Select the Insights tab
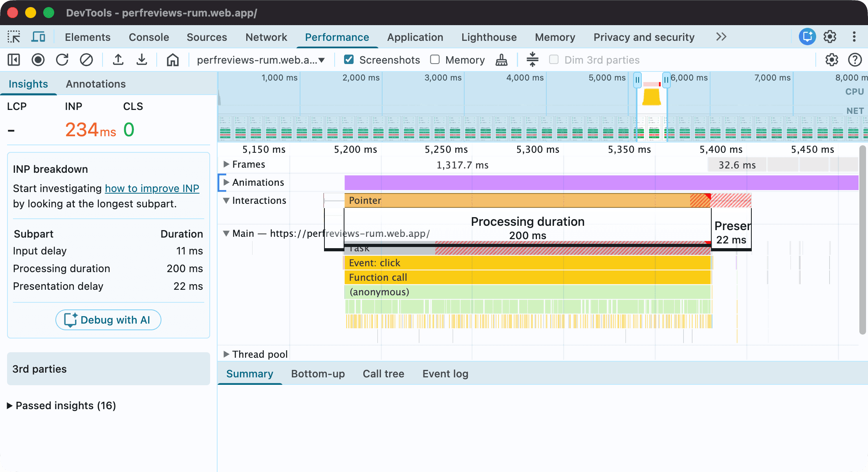The height and width of the screenshot is (472, 868). (x=28, y=84)
